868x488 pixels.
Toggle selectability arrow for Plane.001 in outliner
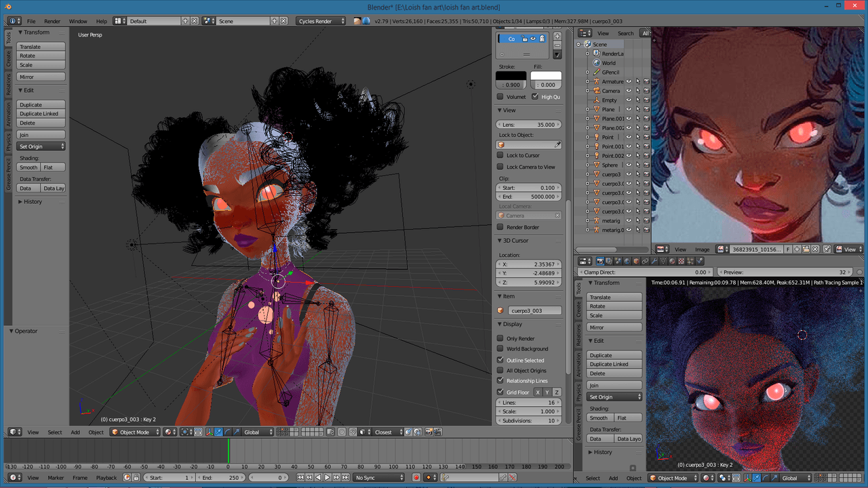click(637, 119)
